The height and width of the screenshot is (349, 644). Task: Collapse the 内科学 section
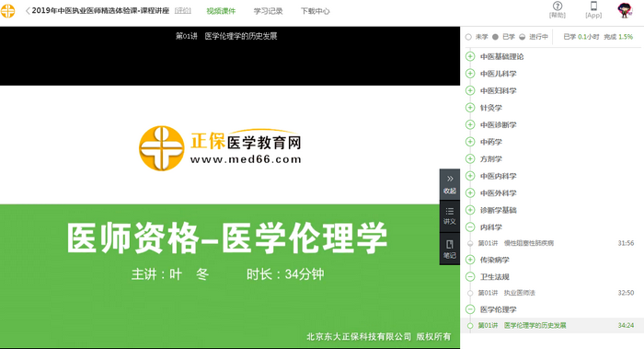[x=470, y=227]
